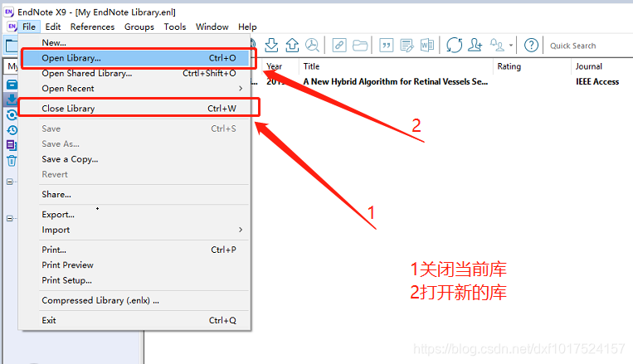Choose Exit in File menu

coord(134,320)
